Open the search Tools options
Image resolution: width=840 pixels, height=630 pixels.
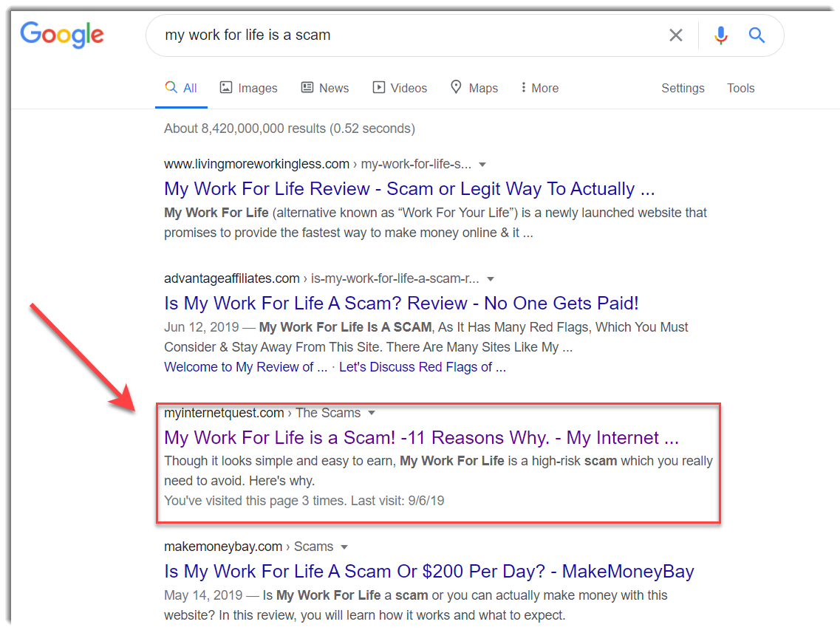(740, 88)
